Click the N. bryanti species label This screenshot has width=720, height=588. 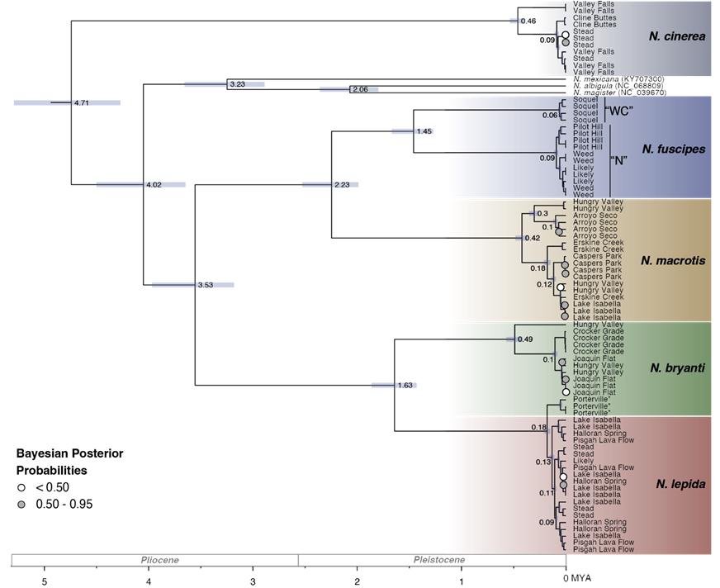coord(675,367)
